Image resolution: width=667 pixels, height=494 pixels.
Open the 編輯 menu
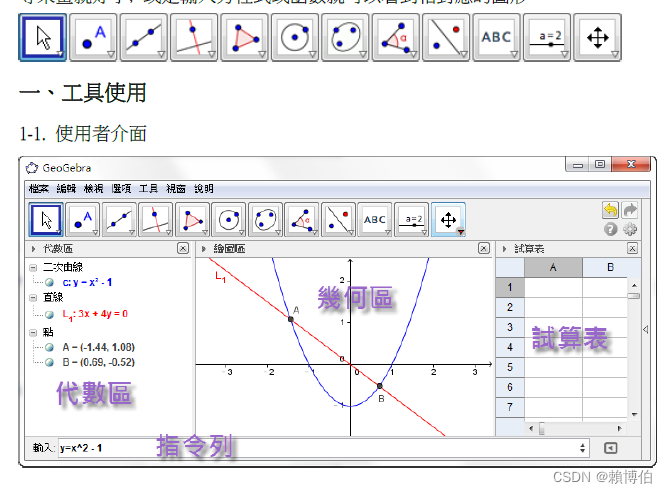[x=66, y=188]
